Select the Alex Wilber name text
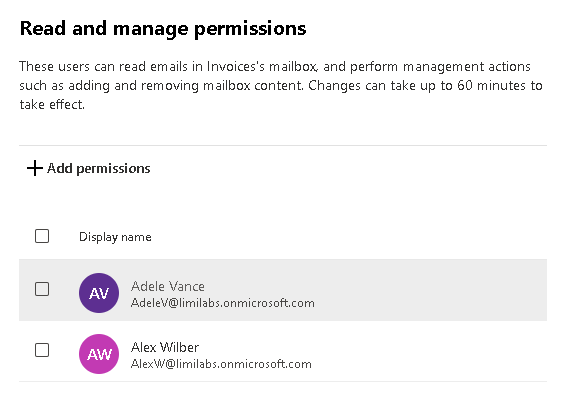564x400 pixels. pos(165,347)
